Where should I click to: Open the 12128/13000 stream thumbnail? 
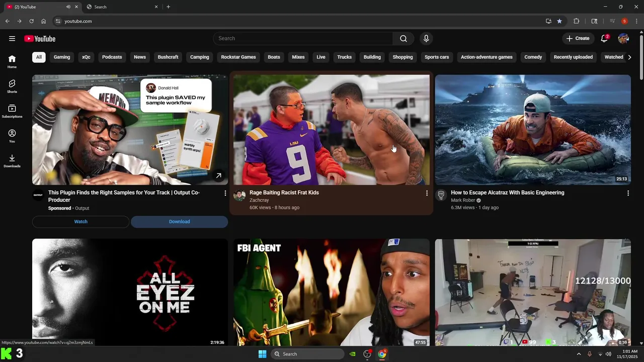coord(533,293)
